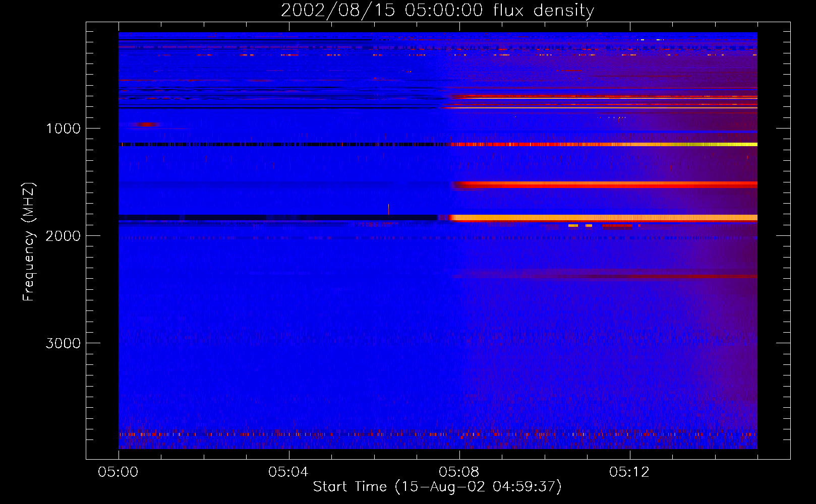Click the 05:04 time tick label
Image resolution: width=816 pixels, height=504 pixels.
tap(288, 472)
